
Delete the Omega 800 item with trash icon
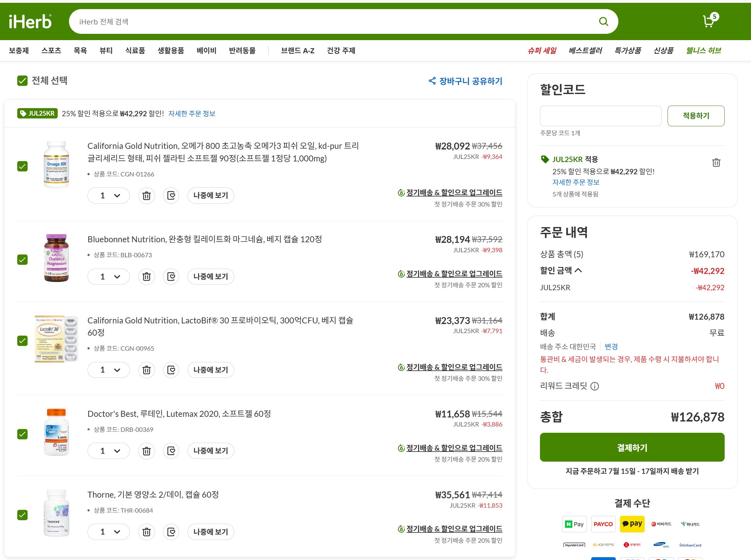(146, 196)
